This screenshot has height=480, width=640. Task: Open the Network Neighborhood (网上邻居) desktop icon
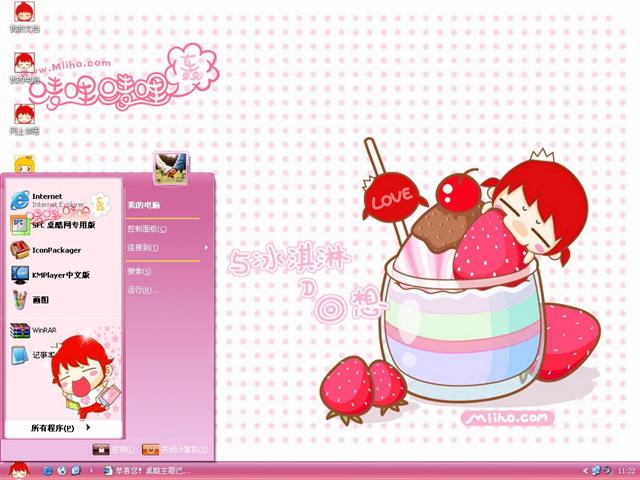tap(24, 119)
